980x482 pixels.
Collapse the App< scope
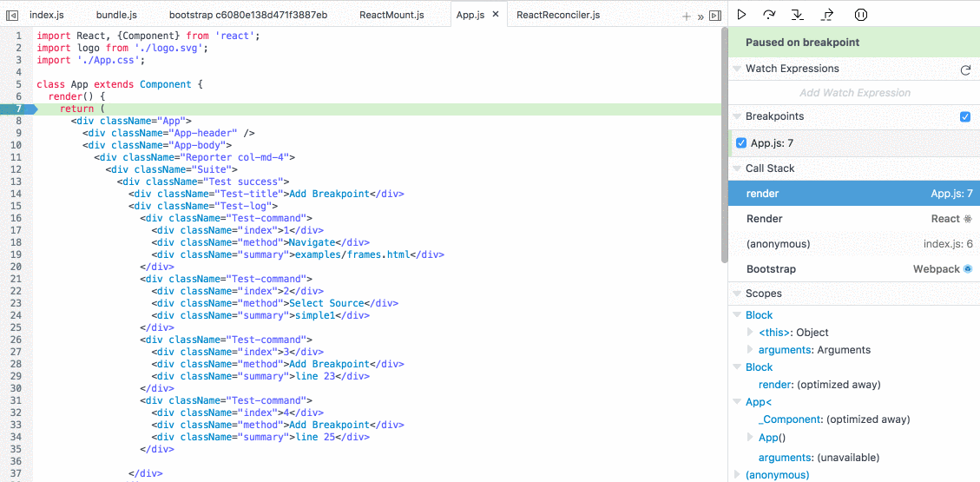tap(737, 402)
